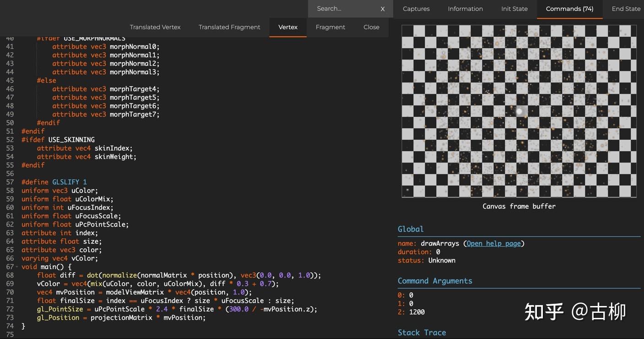Open the End State tab

point(626,8)
